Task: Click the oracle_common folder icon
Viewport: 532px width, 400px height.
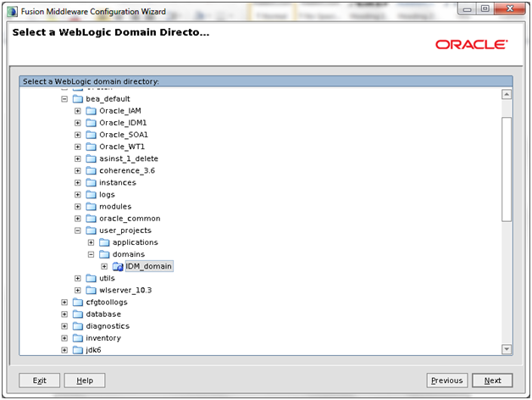Action: [91, 219]
